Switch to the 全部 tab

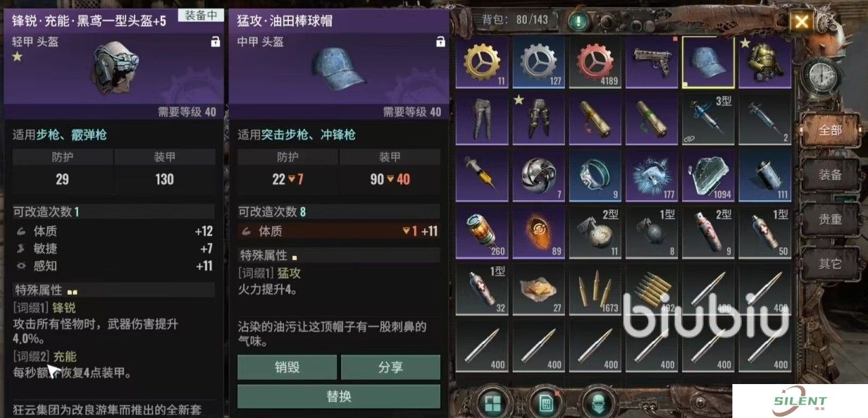pyautogui.click(x=831, y=130)
